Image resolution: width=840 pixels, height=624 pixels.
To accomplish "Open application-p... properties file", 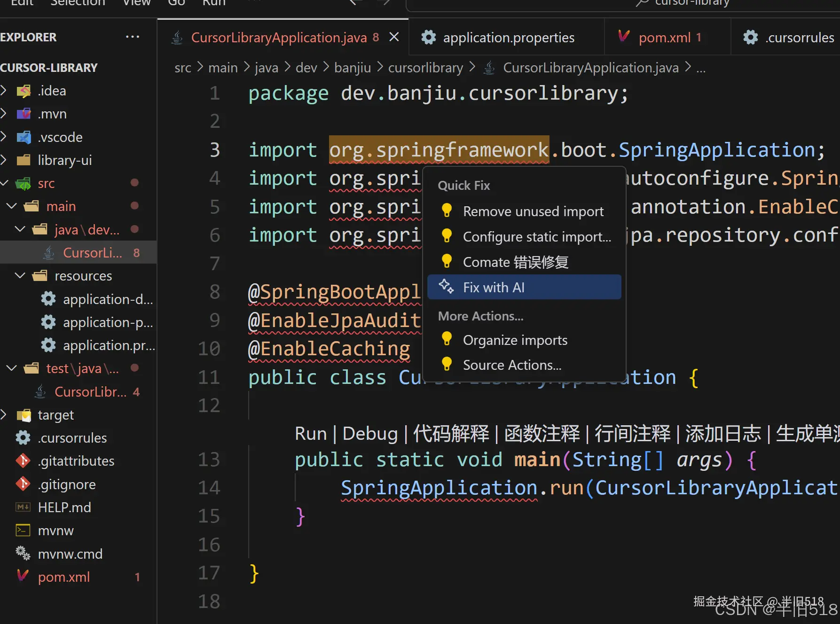I will pyautogui.click(x=79, y=322).
